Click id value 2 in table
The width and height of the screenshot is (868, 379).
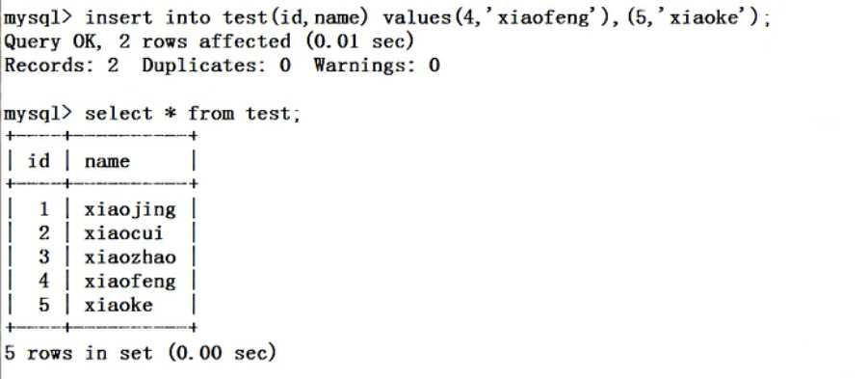tap(43, 233)
